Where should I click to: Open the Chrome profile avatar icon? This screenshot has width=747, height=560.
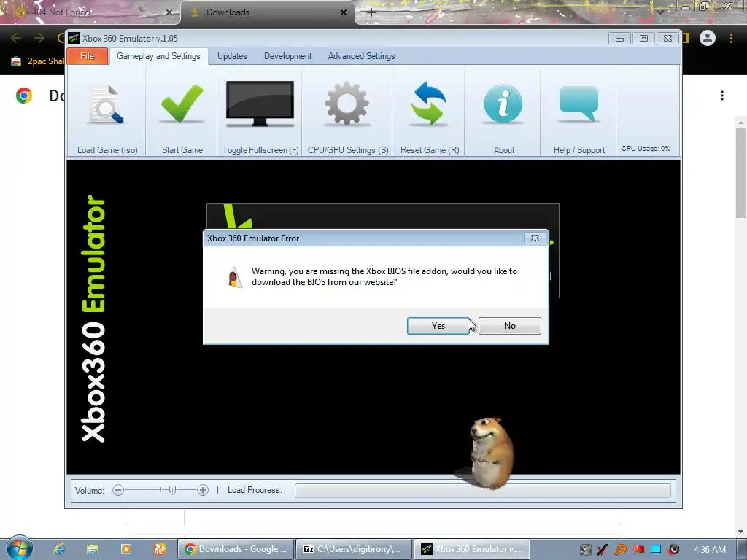[708, 38]
